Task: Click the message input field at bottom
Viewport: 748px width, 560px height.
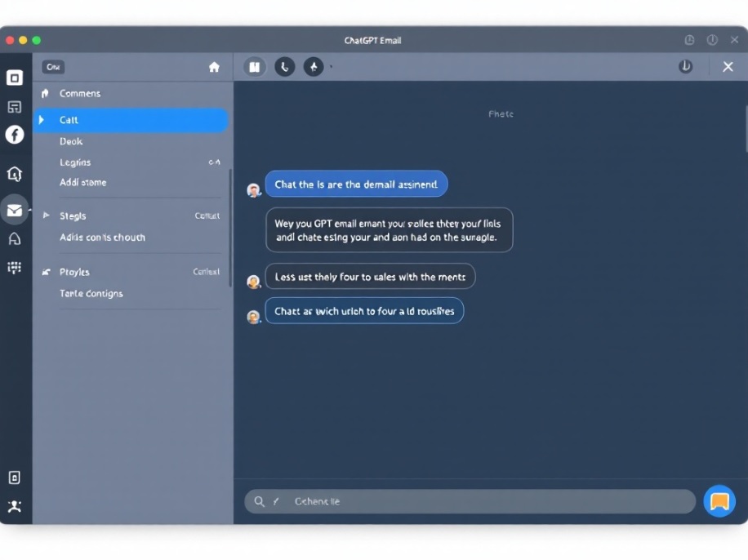Action: (x=470, y=501)
